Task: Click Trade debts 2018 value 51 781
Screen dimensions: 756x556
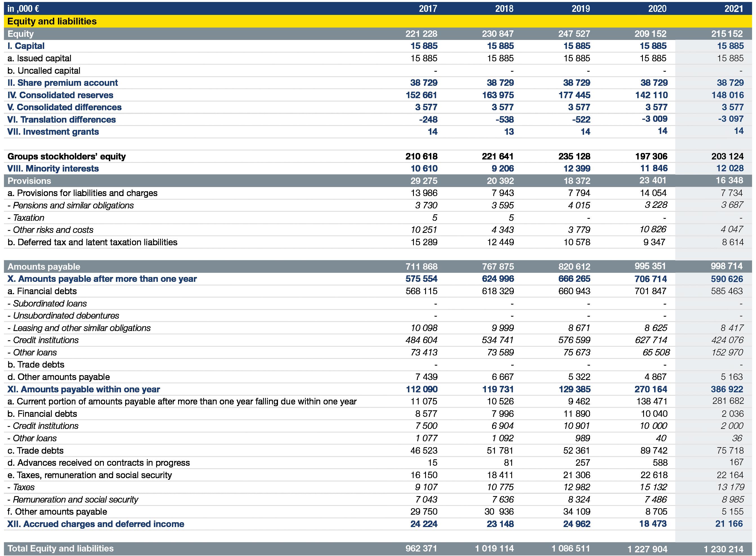Action: point(500,450)
